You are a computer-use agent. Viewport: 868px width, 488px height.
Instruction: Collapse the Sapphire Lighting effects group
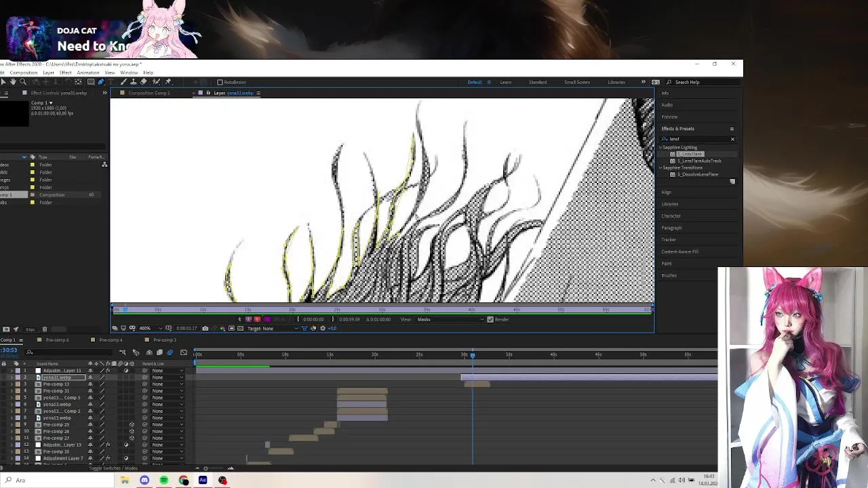click(x=660, y=147)
